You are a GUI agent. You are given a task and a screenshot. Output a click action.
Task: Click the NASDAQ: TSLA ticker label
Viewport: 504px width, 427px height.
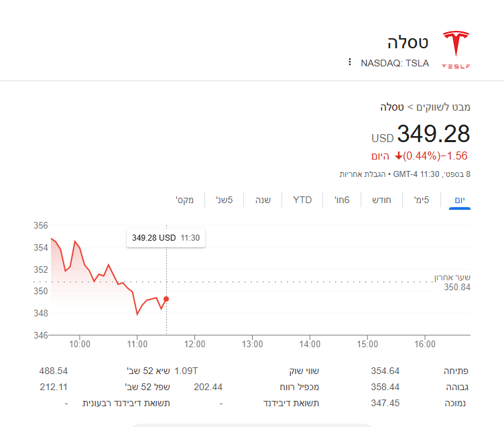(395, 63)
